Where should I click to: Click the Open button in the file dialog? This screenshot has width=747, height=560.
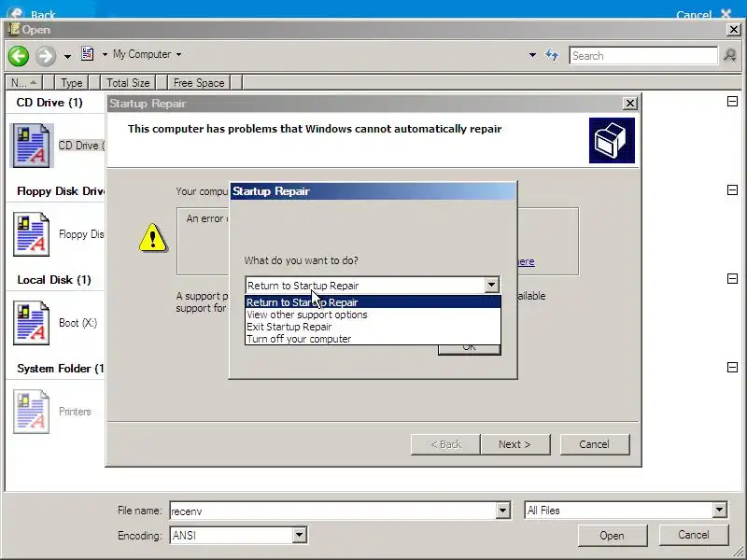click(613, 536)
